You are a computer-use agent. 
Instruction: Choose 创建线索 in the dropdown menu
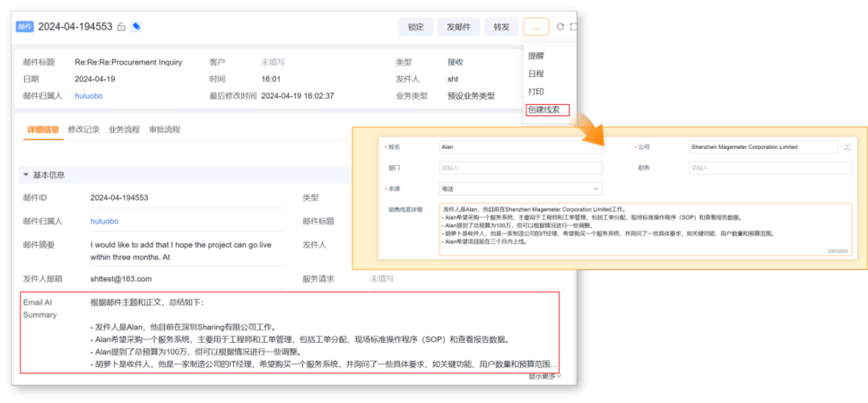click(x=543, y=110)
